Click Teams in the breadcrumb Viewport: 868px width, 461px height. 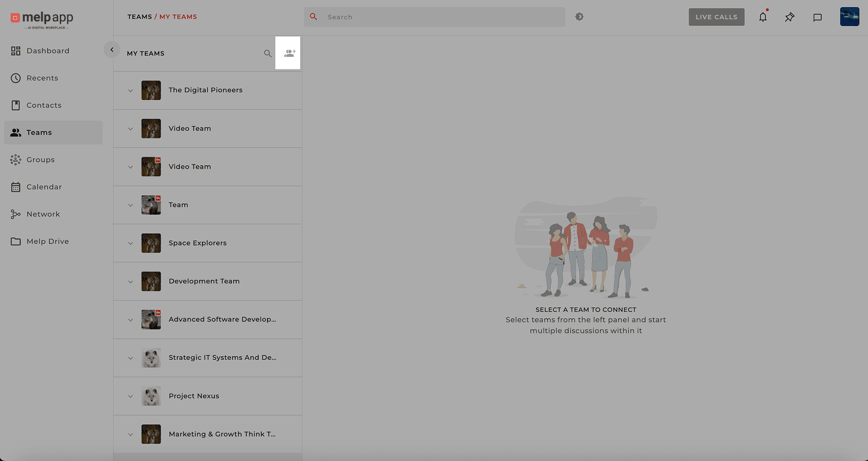pyautogui.click(x=140, y=17)
